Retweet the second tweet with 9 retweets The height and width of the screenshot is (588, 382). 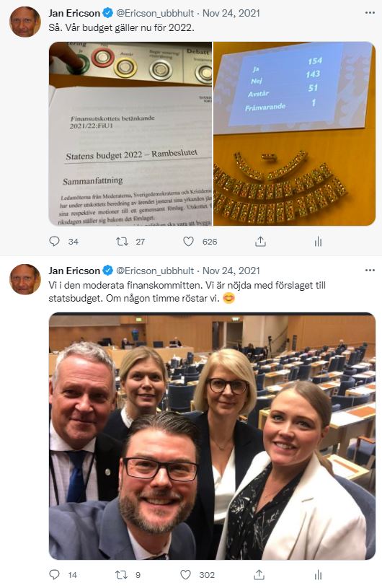tap(121, 574)
